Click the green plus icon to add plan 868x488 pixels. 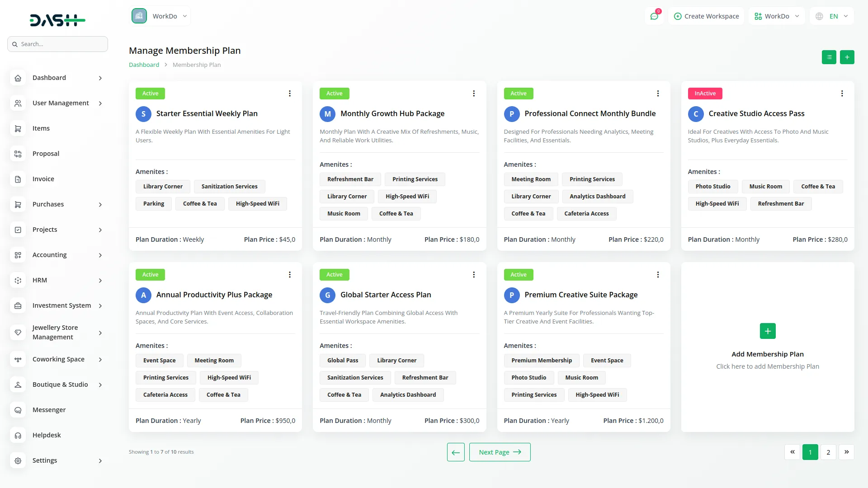[847, 57]
